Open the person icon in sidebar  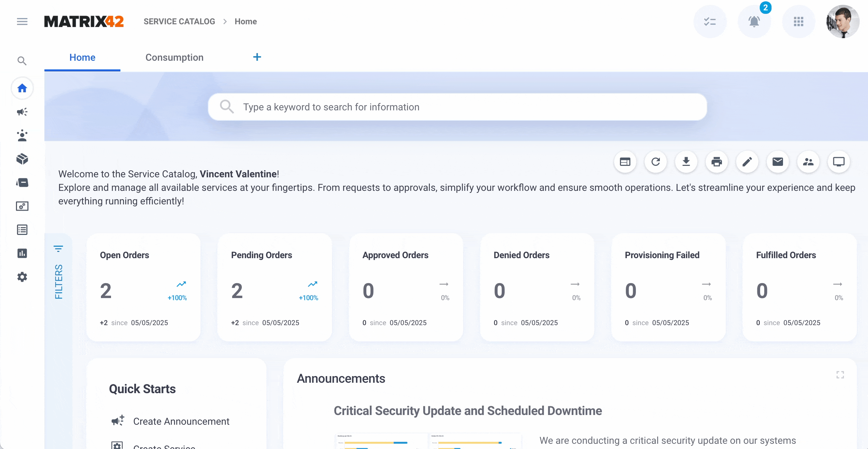[22, 135]
